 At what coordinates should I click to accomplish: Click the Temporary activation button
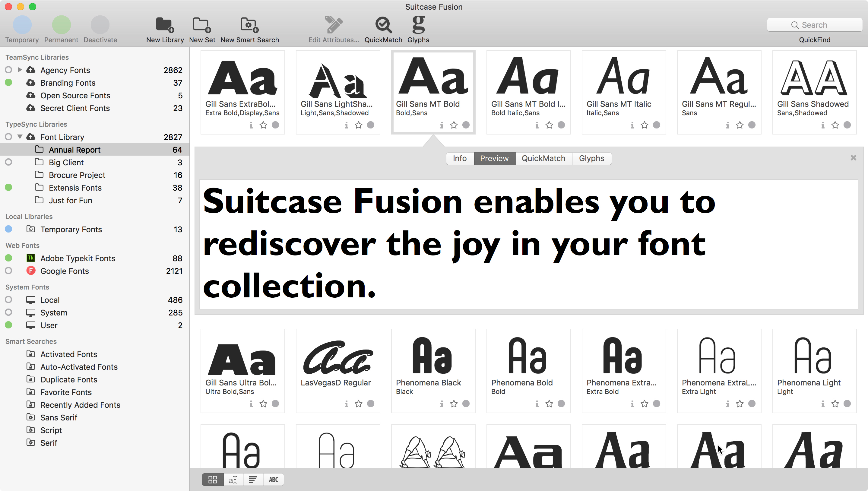coord(22,25)
